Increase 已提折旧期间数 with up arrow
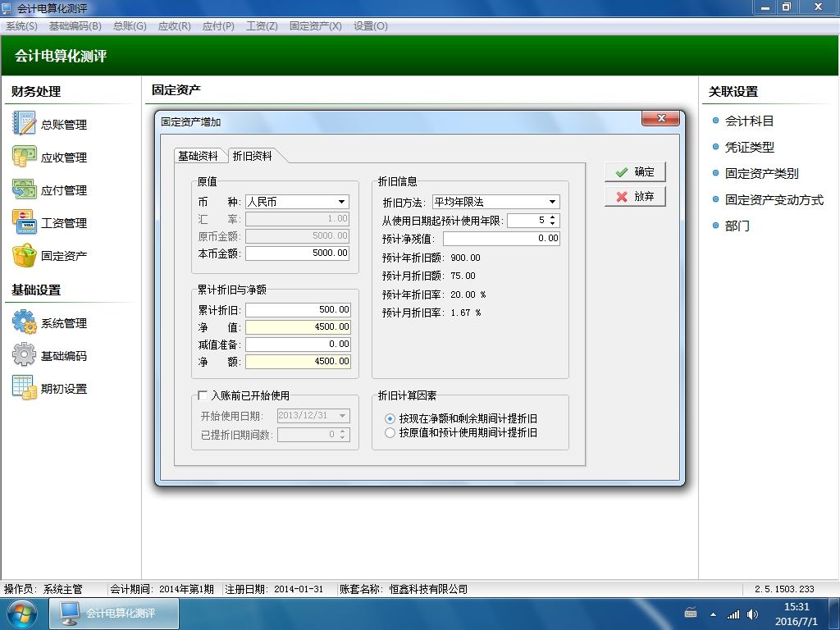 point(342,431)
